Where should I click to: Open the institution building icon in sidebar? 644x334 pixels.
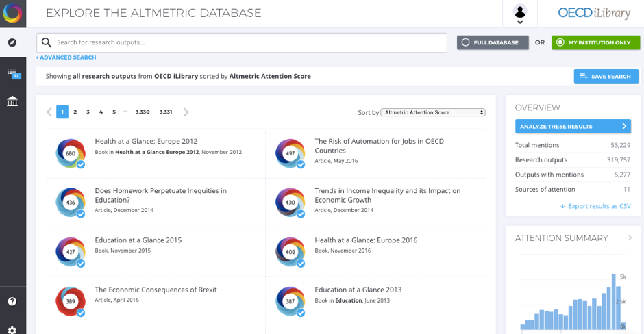point(12,101)
